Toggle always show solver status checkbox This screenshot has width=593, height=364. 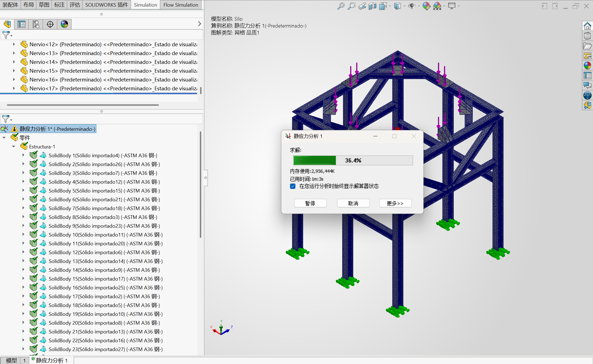click(293, 186)
